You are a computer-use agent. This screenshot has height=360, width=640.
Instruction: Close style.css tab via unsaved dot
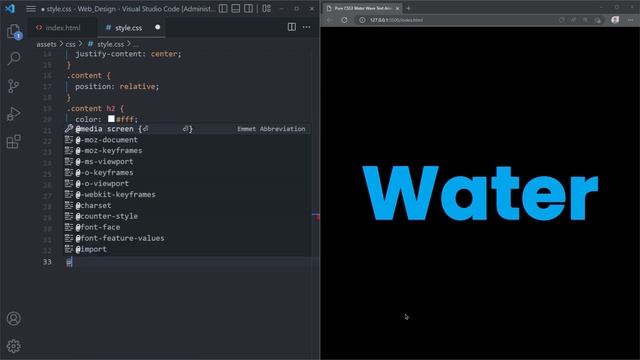157,27
